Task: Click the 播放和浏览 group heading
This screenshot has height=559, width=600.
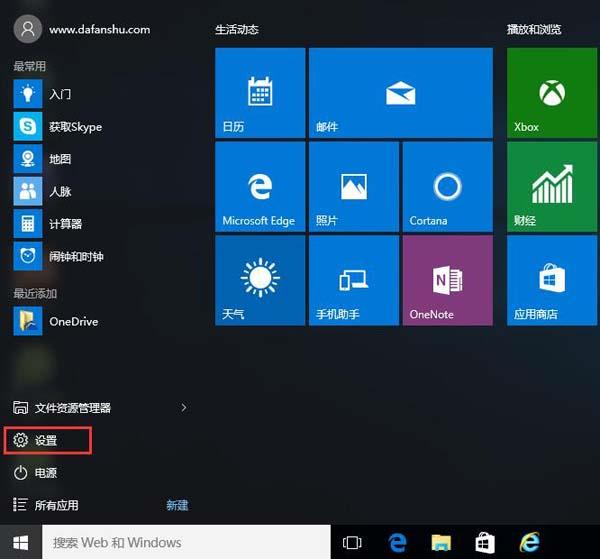Action: [534, 29]
